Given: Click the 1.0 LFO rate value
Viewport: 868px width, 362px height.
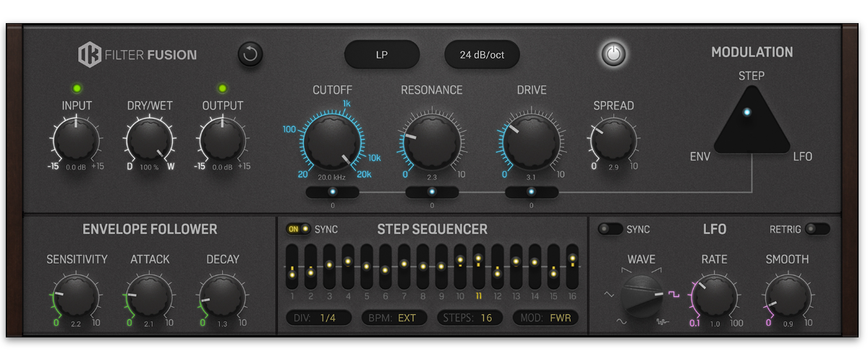Looking at the screenshot, I should pyautogui.click(x=715, y=324).
